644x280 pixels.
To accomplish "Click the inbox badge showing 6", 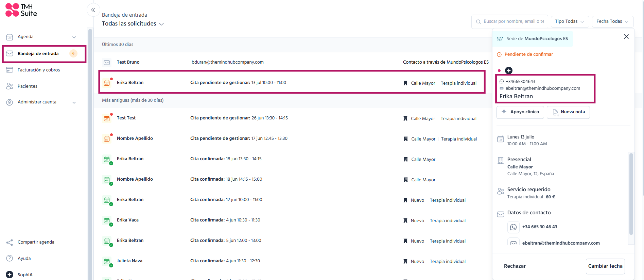I will [73, 53].
